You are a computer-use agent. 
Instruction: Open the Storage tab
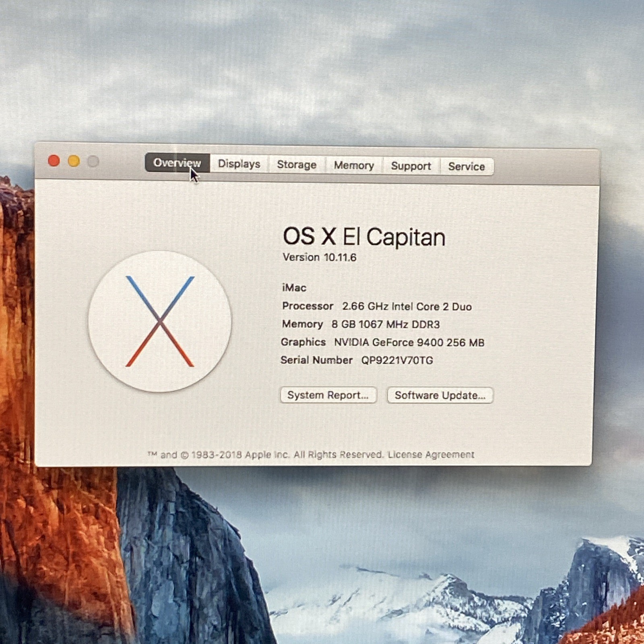pos(297,165)
